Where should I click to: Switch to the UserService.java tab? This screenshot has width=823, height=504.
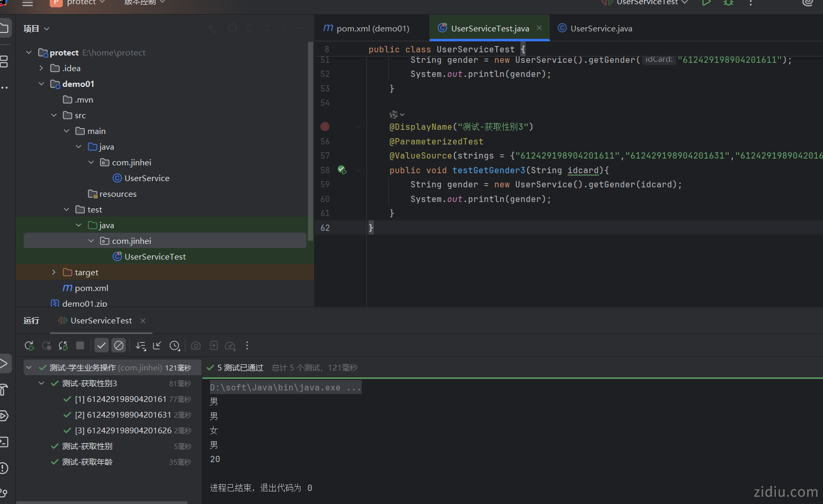point(600,29)
